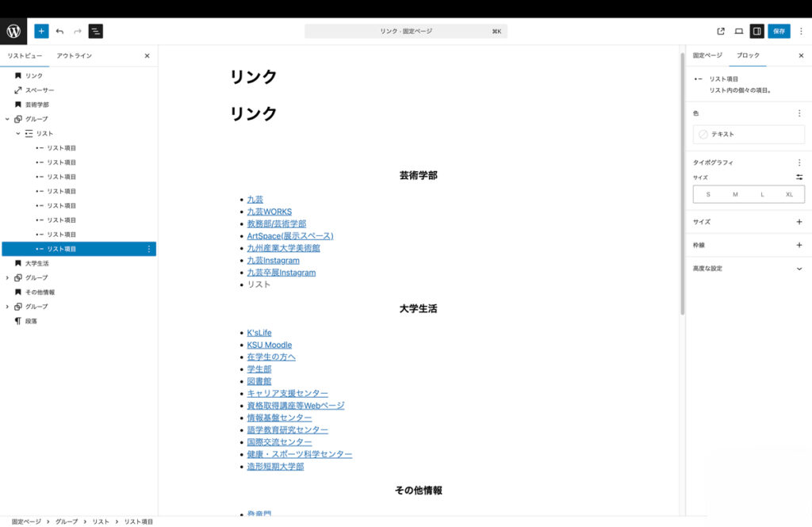Screen dimensions: 812x527
Task: Toggle the settings sidebar panel icon
Action: tap(757, 31)
